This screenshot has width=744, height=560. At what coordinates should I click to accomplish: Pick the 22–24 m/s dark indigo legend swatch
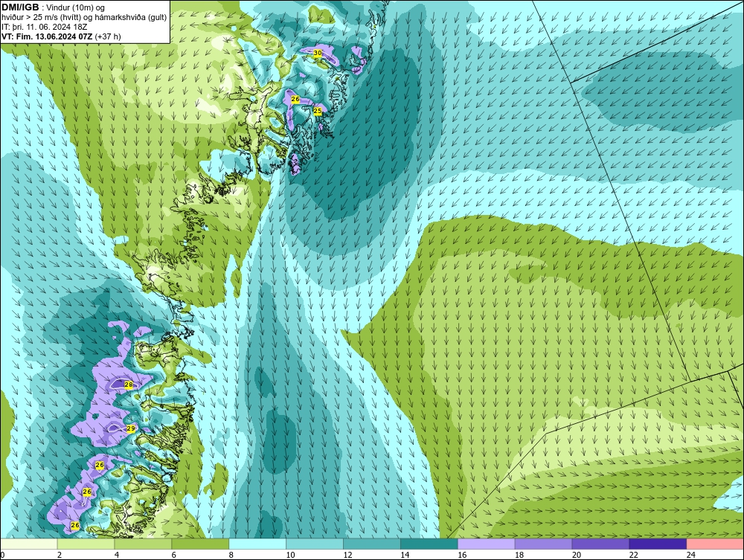coord(658,544)
